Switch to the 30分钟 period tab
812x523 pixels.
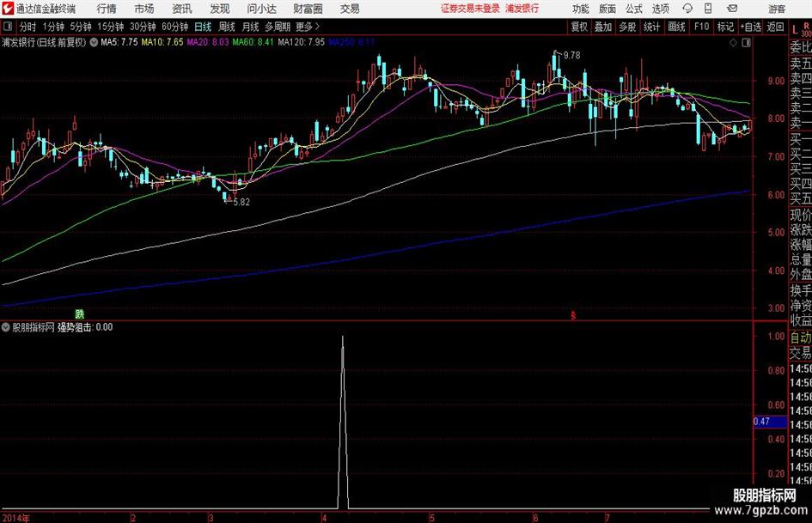(x=143, y=27)
